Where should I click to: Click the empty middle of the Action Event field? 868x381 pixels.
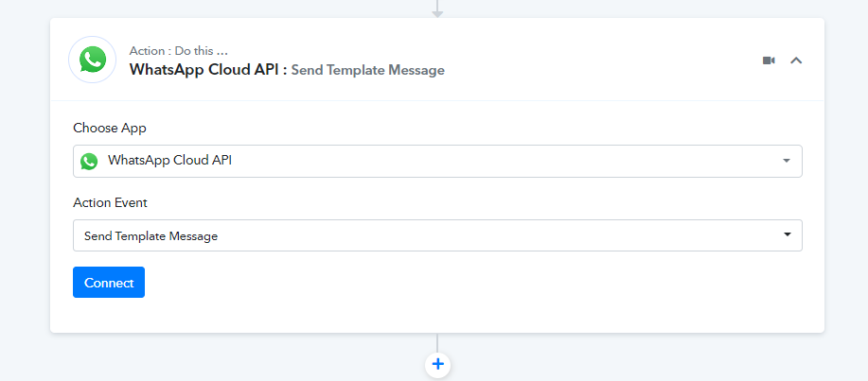click(x=498, y=235)
